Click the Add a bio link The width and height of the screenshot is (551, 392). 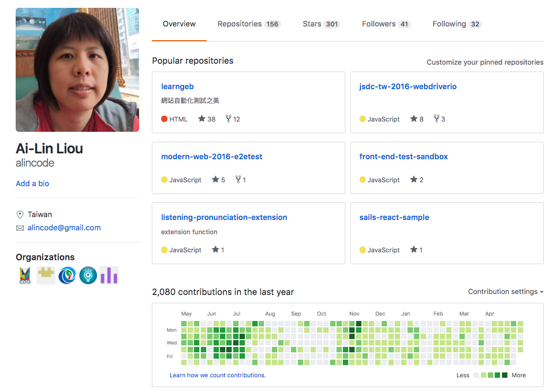coord(32,183)
